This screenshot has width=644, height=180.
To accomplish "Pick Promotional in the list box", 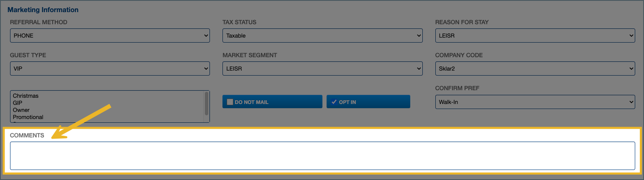I will point(28,117).
